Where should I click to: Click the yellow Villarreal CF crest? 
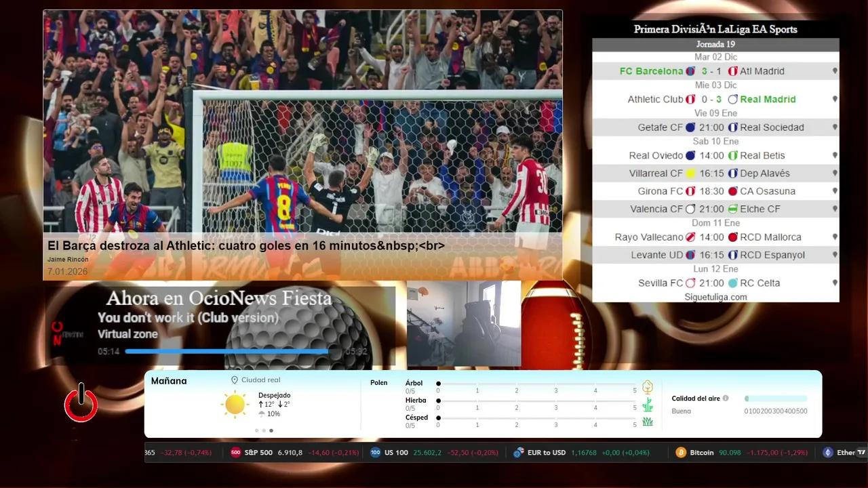pos(690,174)
